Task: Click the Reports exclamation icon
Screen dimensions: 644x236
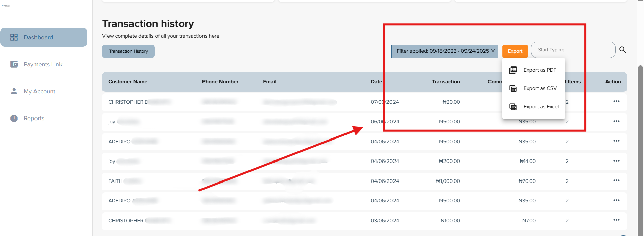Action: coord(14,118)
